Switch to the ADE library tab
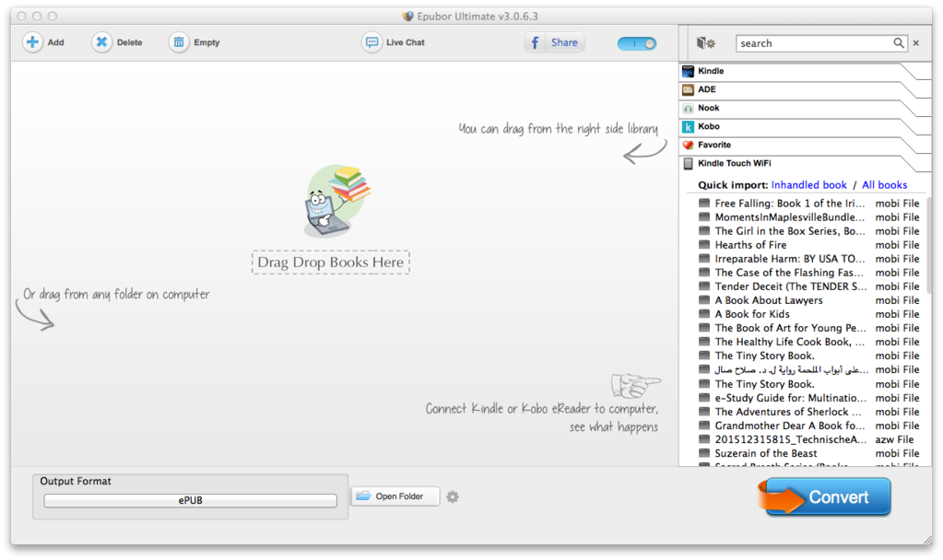 [805, 90]
